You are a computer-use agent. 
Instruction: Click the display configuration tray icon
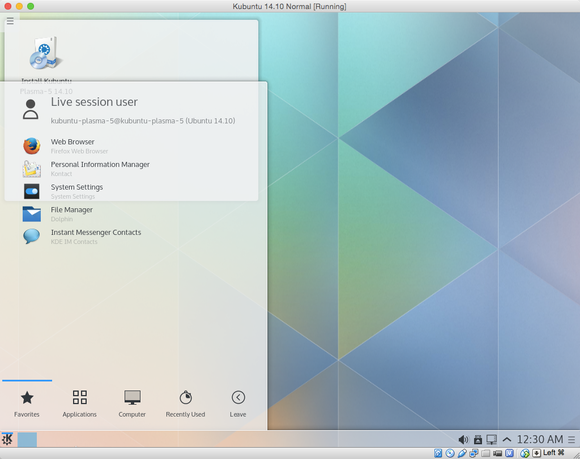coord(492,439)
